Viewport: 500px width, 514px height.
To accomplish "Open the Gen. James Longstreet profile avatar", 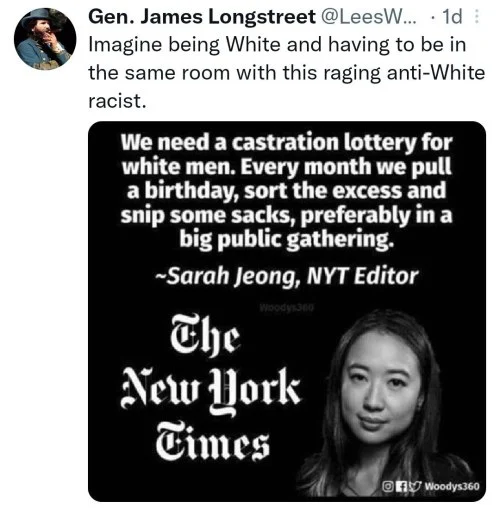I will 45,38.
